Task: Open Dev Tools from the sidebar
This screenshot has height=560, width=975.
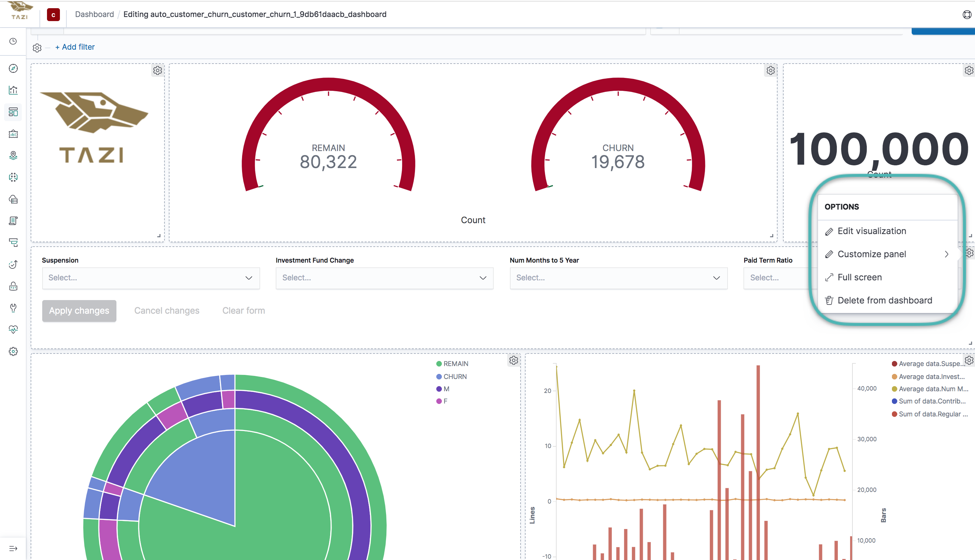Action: click(x=13, y=308)
